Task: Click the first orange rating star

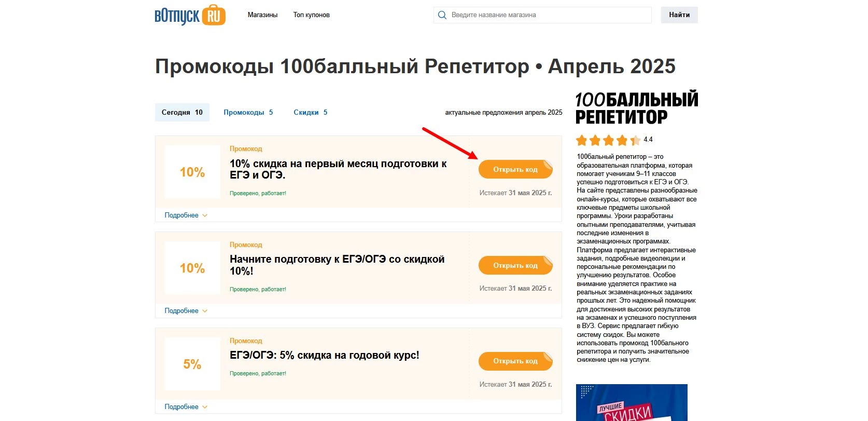Action: pyautogui.click(x=581, y=140)
